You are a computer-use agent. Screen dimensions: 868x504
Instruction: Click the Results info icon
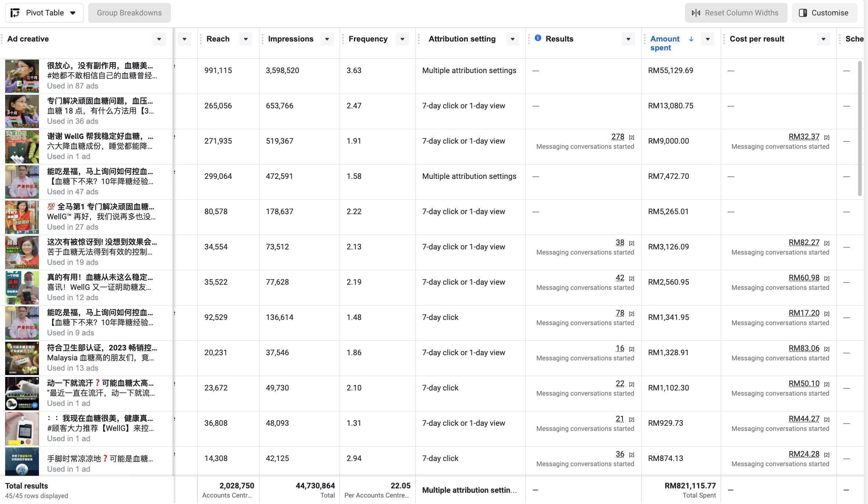pyautogui.click(x=538, y=38)
